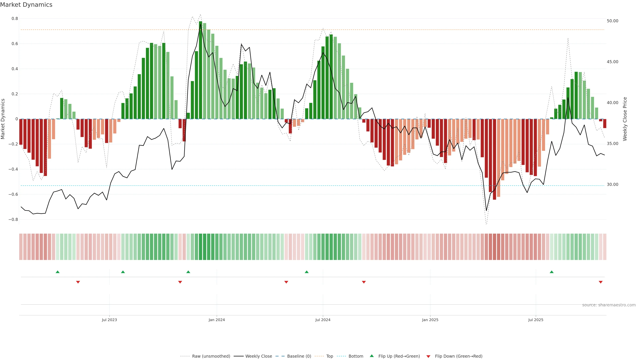Click the first green Flip Up triangle marker

click(x=58, y=272)
